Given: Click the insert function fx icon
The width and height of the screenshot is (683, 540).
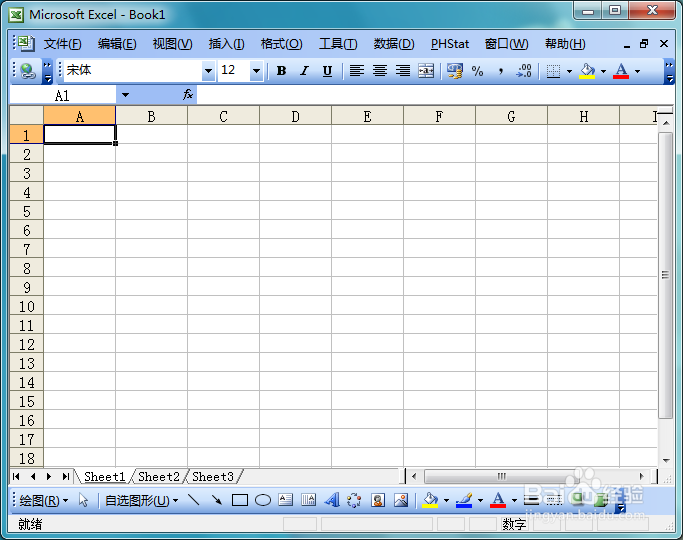Looking at the screenshot, I should [188, 94].
